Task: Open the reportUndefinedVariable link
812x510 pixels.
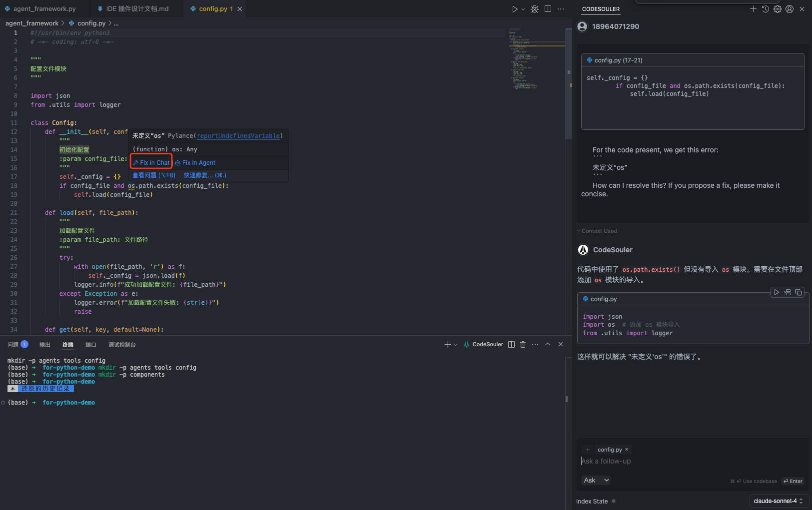Action: click(238, 136)
